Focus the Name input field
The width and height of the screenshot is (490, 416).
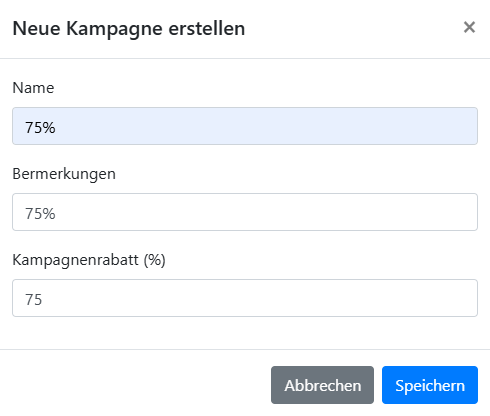click(x=245, y=126)
